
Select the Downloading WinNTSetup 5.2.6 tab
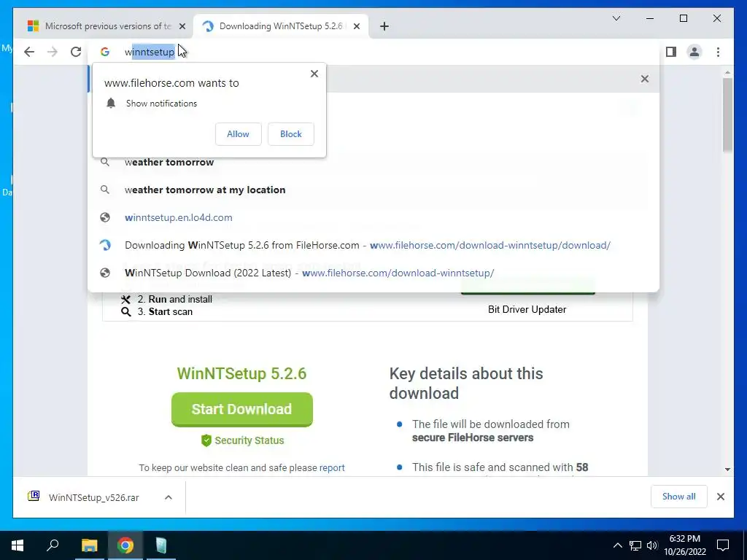280,26
